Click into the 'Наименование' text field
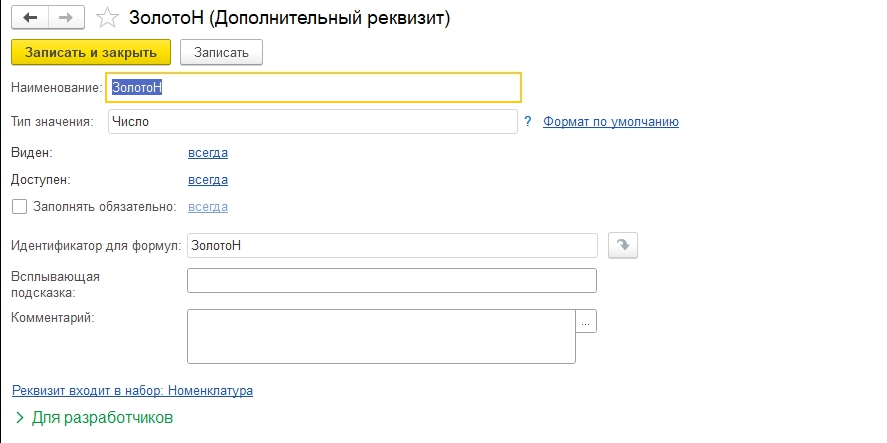This screenshot has width=887, height=443. (313, 88)
